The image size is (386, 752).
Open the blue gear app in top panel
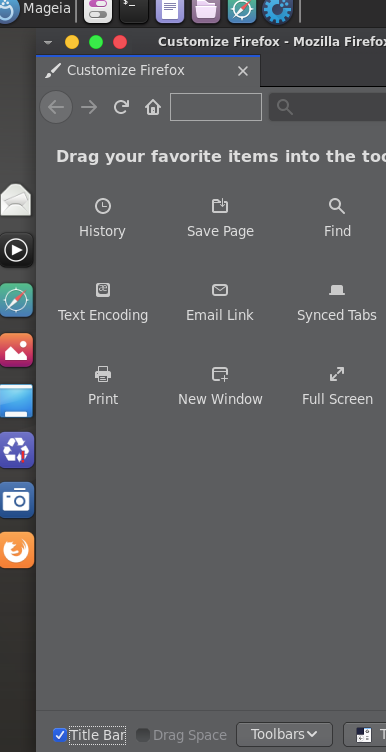(278, 10)
